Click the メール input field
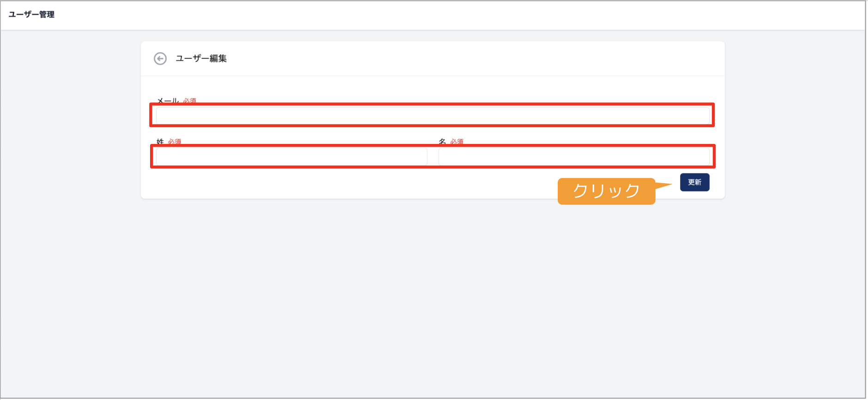Screen dimensions: 868x400 tap(433, 115)
